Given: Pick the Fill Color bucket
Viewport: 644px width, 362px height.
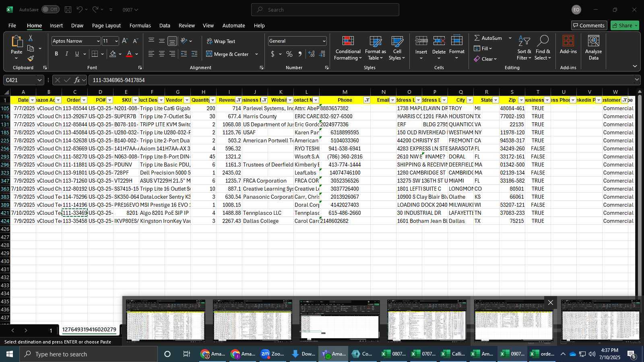Looking at the screenshot, I should click(113, 54).
